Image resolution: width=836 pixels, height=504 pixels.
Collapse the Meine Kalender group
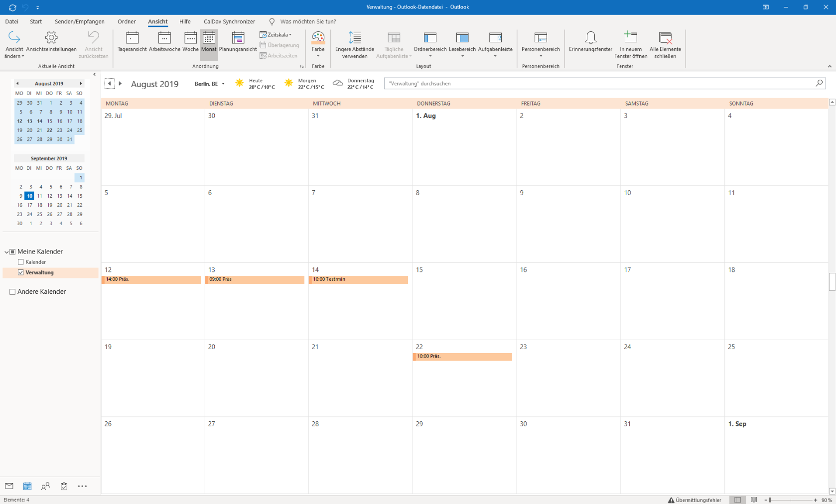pos(6,252)
